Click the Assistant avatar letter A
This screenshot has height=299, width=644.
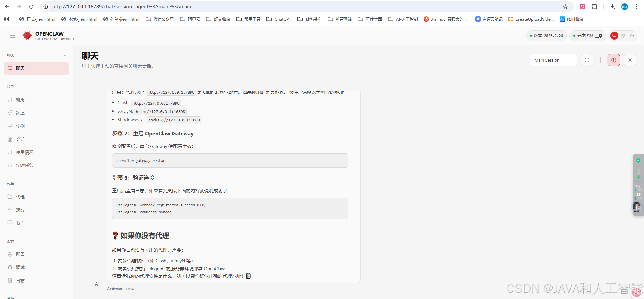[x=96, y=284]
